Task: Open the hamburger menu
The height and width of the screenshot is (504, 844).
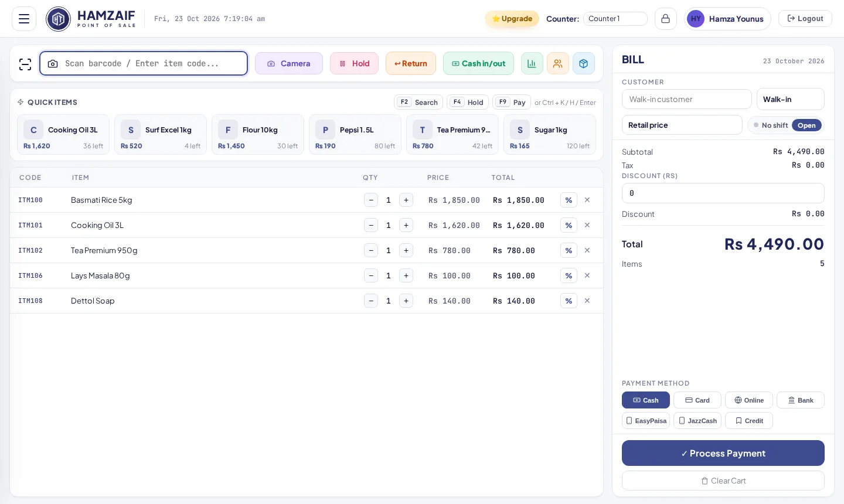Action: point(24,19)
